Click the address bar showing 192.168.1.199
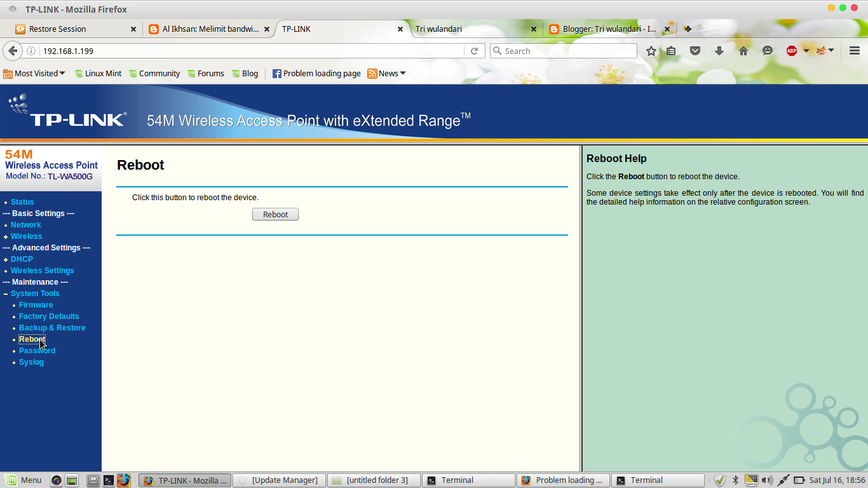Image resolution: width=868 pixels, height=488 pixels. (251, 51)
